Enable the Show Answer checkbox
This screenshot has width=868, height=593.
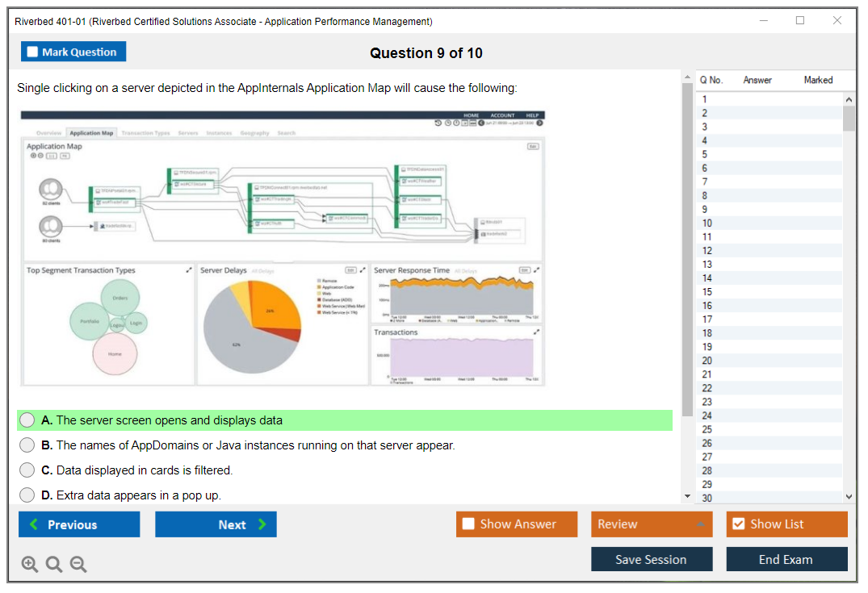pos(468,524)
